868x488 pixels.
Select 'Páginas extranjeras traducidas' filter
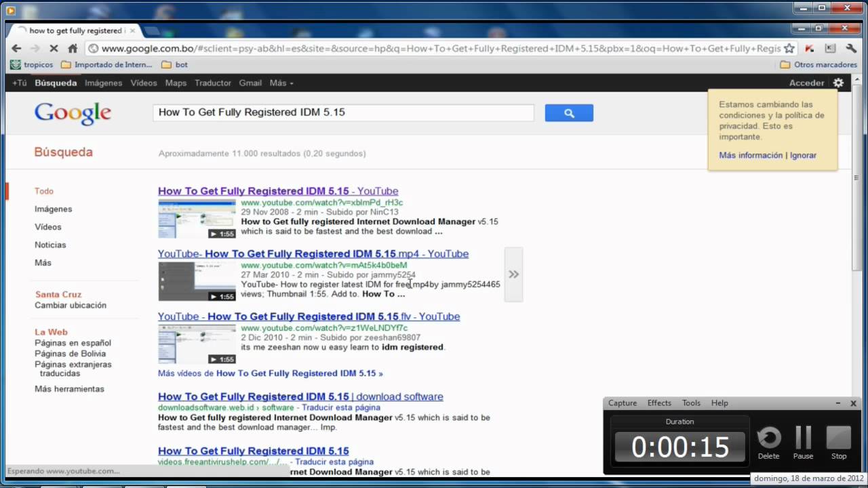[x=73, y=369]
